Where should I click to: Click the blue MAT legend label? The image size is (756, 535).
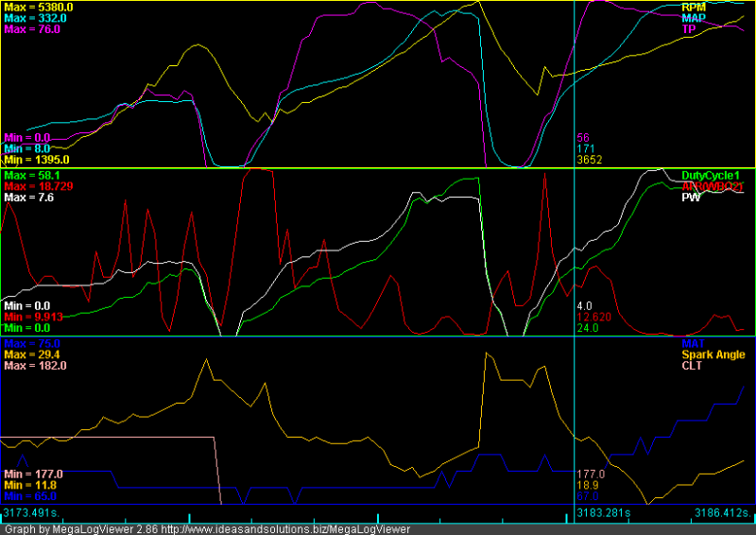tap(693, 344)
